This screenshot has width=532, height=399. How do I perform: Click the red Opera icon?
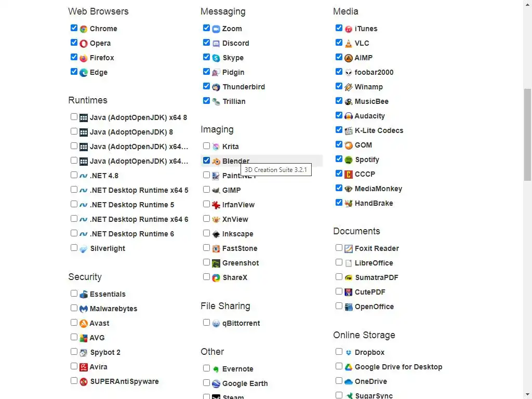tap(84, 44)
